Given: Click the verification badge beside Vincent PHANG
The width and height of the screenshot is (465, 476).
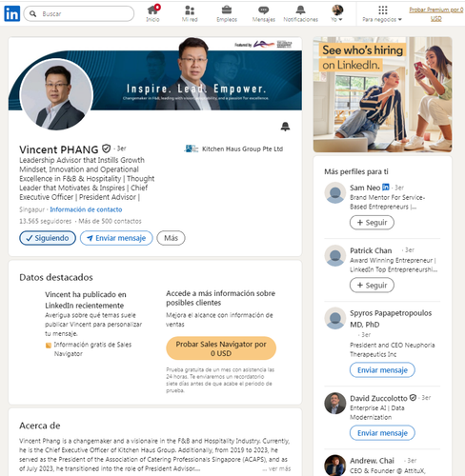Looking at the screenshot, I should tap(106, 149).
